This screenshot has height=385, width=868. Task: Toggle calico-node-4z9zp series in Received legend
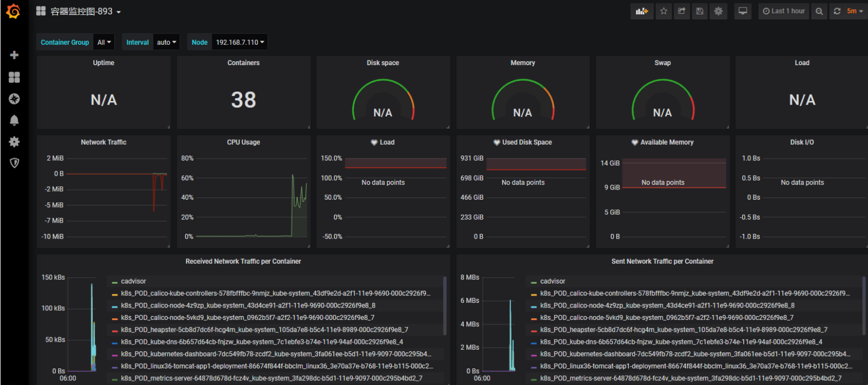point(248,306)
